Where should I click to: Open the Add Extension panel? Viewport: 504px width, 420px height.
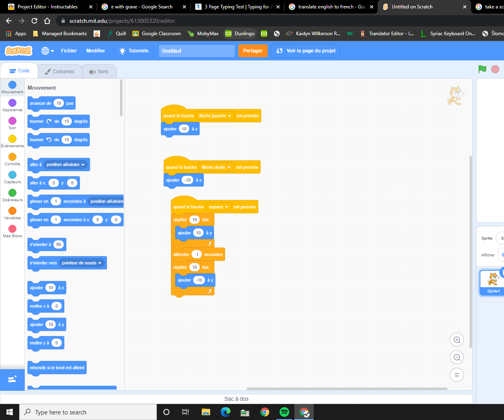tap(12, 379)
